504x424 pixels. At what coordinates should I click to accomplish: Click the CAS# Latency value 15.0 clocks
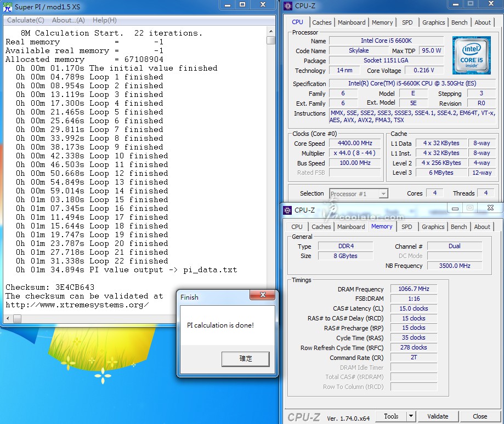coord(414,308)
